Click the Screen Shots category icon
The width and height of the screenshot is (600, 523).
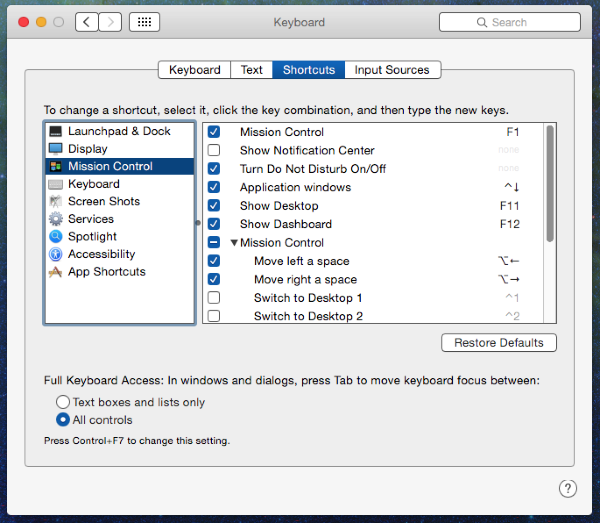[55, 201]
